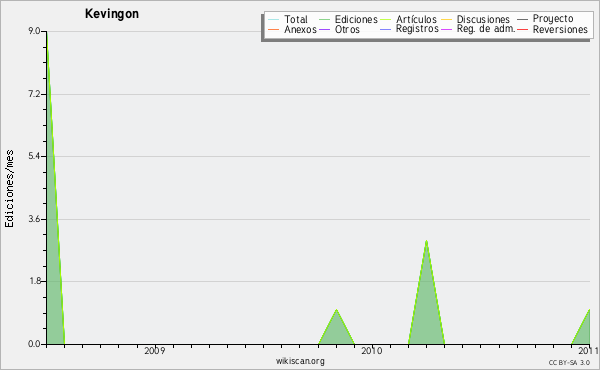Select the Ediciones legend entry

[x=356, y=20]
